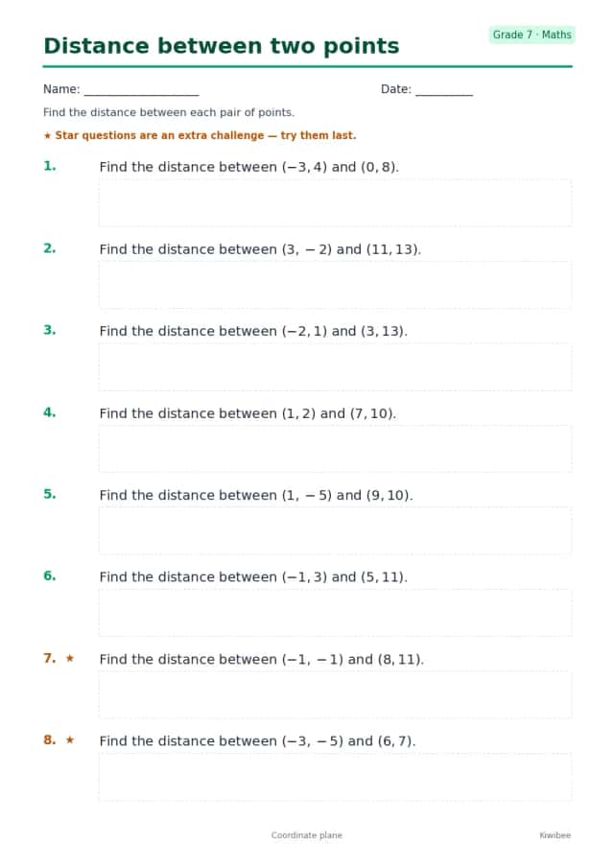Select the Grade 7 · Maths badge
Image resolution: width=614 pixels, height=868 pixels.
coord(531,35)
